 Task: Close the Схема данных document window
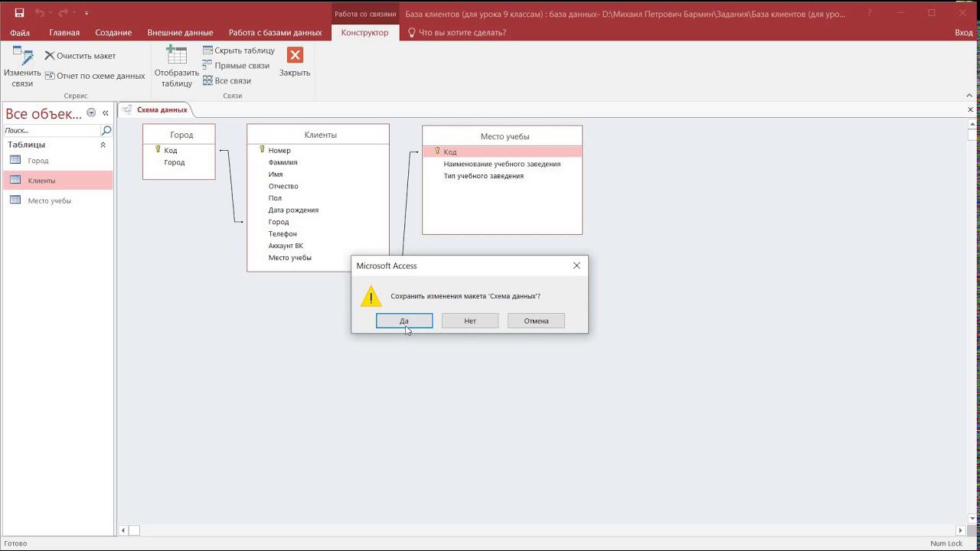click(970, 110)
